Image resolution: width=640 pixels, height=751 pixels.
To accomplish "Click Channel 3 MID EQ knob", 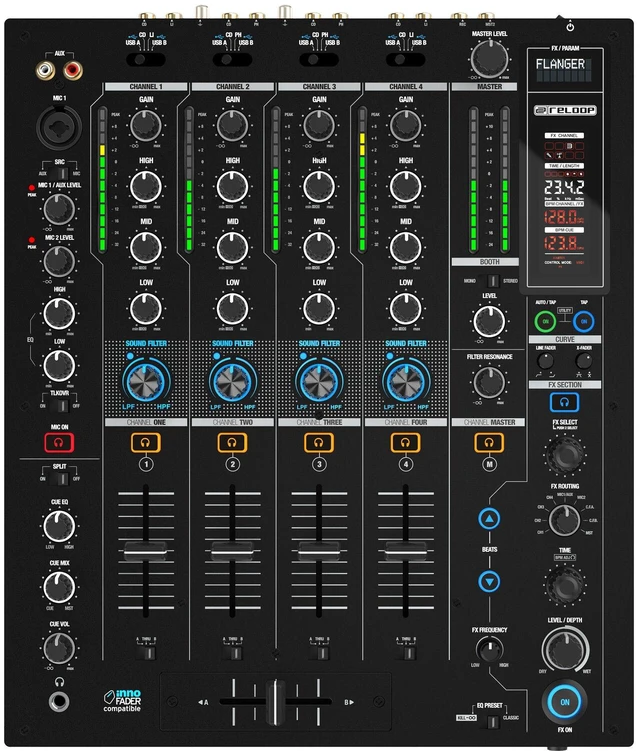I will pos(319,248).
